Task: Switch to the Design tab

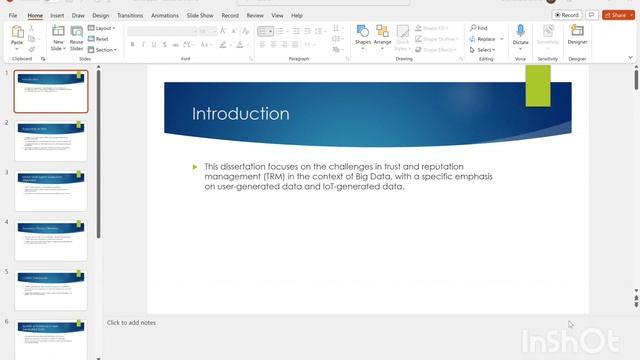Action: (100, 16)
